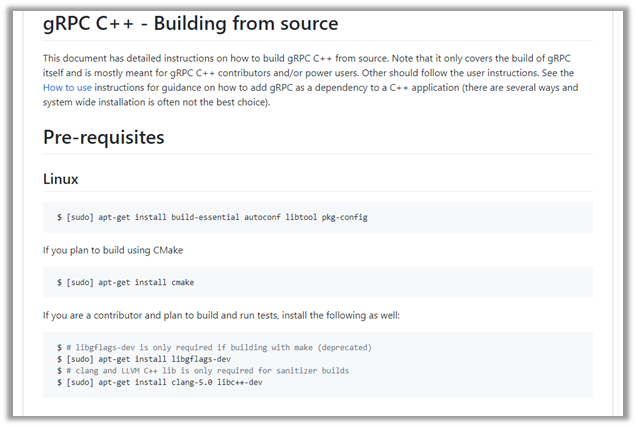Click the clang and LLVM sanitizer comment line
Viewport: 636px width, 427px height.
click(x=203, y=371)
